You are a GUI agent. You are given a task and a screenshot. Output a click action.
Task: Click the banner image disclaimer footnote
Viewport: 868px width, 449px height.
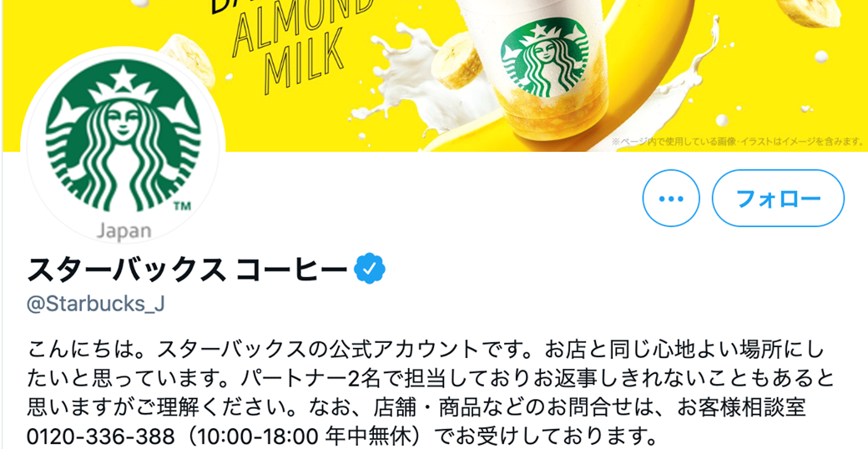tap(739, 143)
